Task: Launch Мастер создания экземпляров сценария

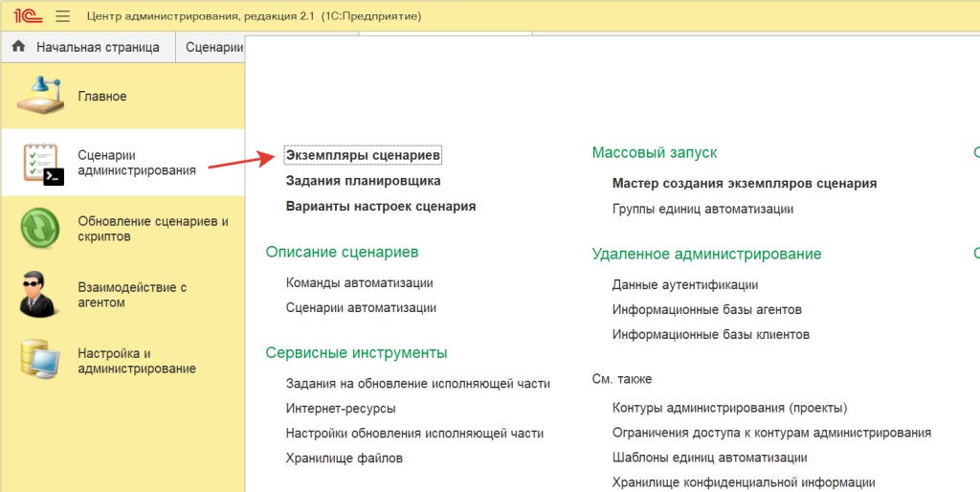Action: point(744,184)
